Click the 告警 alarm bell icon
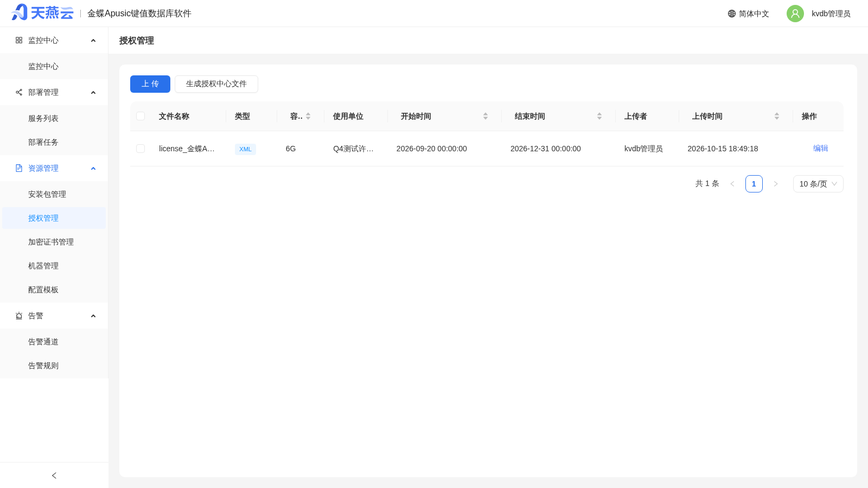 (x=19, y=316)
